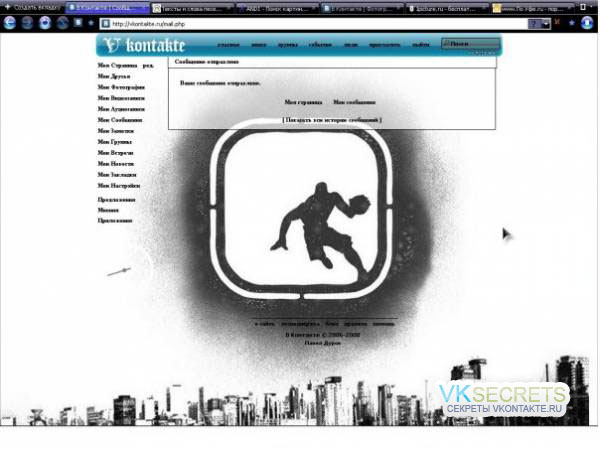Open Моя Страница in the sidebar
The width and height of the screenshot is (600, 450).
pyautogui.click(x=117, y=65)
